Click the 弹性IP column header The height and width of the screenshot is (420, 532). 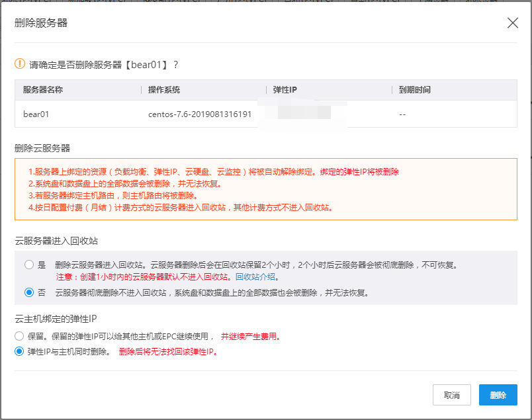(x=285, y=90)
